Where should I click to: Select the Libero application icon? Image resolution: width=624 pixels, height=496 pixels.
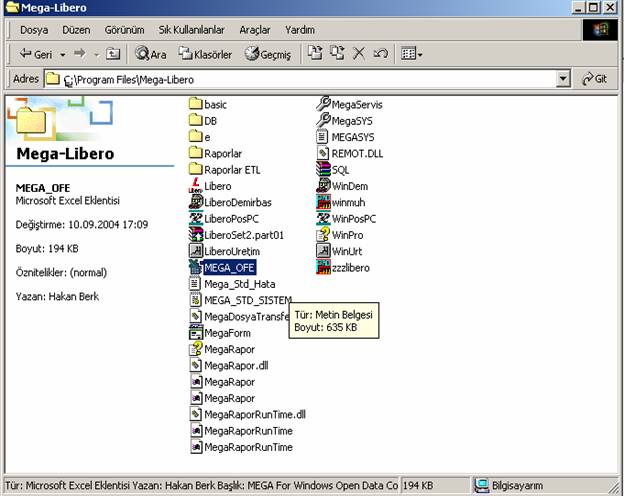[x=210, y=186]
